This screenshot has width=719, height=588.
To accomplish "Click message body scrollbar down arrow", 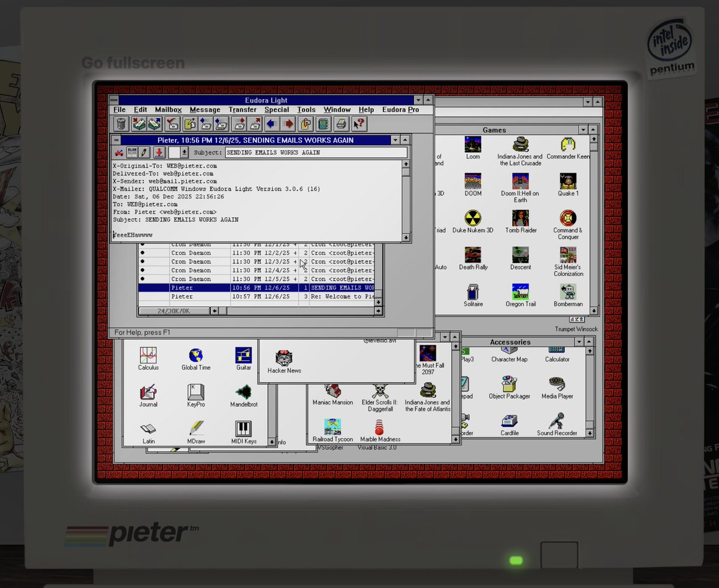I will pos(406,237).
